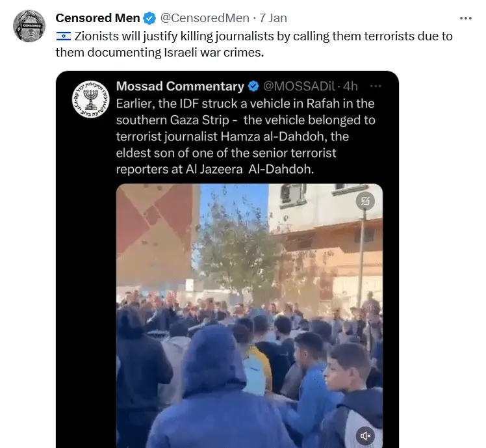Expand quoted tweet three-dot menu
The image size is (486, 448).
pyautogui.click(x=376, y=86)
